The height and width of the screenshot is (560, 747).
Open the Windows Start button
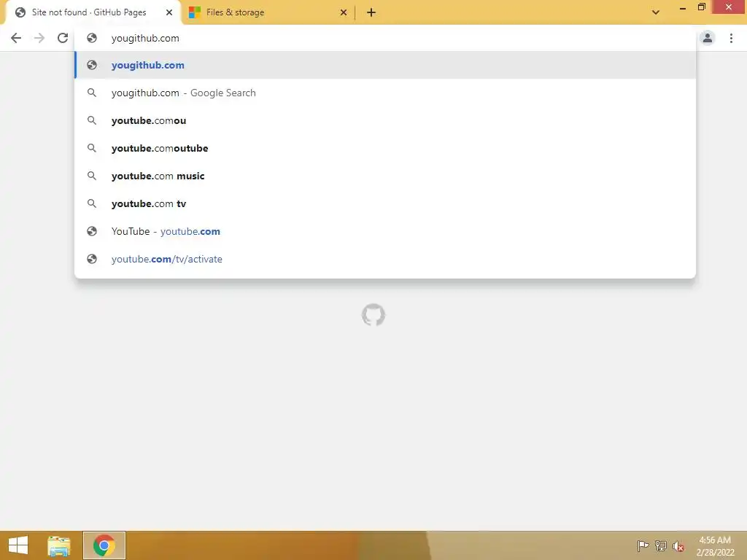point(18,545)
